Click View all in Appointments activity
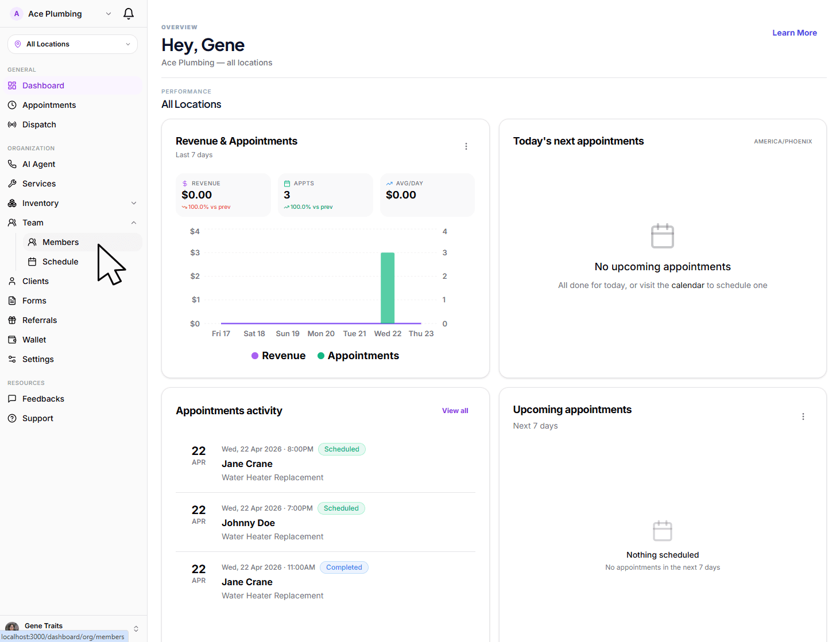 click(455, 411)
